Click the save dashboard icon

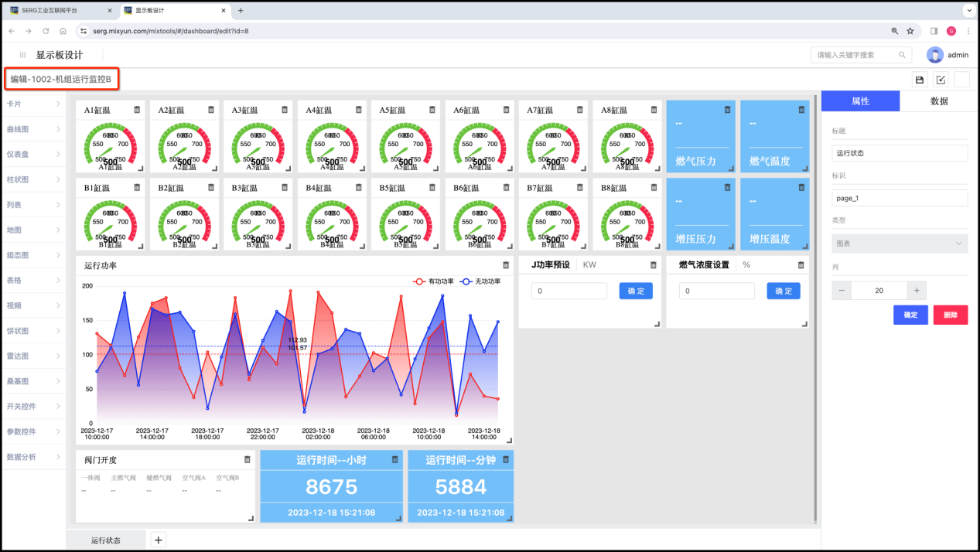(920, 80)
